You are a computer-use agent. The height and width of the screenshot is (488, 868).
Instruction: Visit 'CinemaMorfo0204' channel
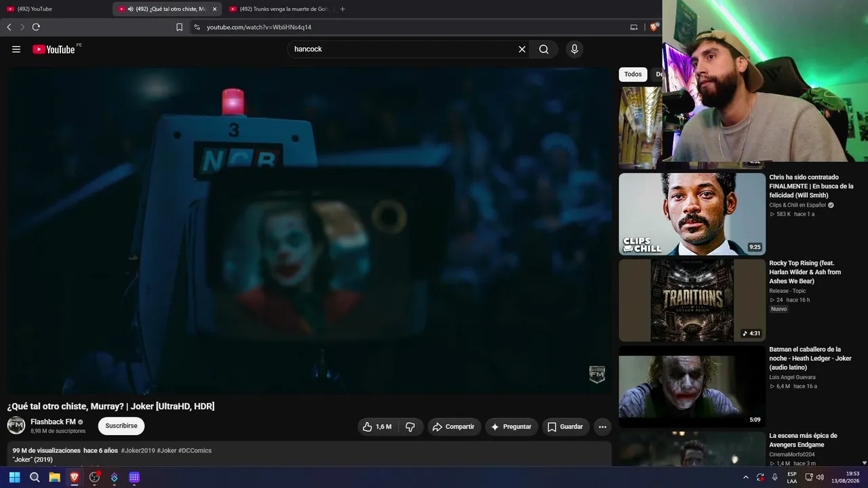click(792, 454)
